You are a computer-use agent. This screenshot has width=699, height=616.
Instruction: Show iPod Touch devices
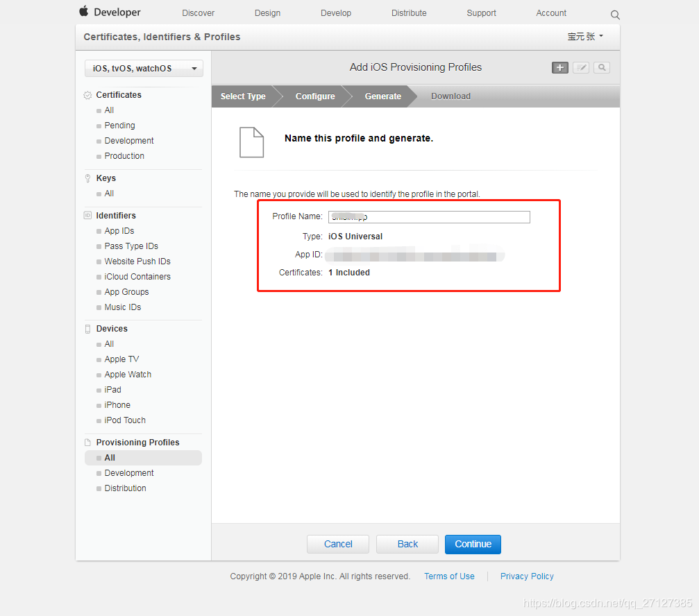point(125,420)
